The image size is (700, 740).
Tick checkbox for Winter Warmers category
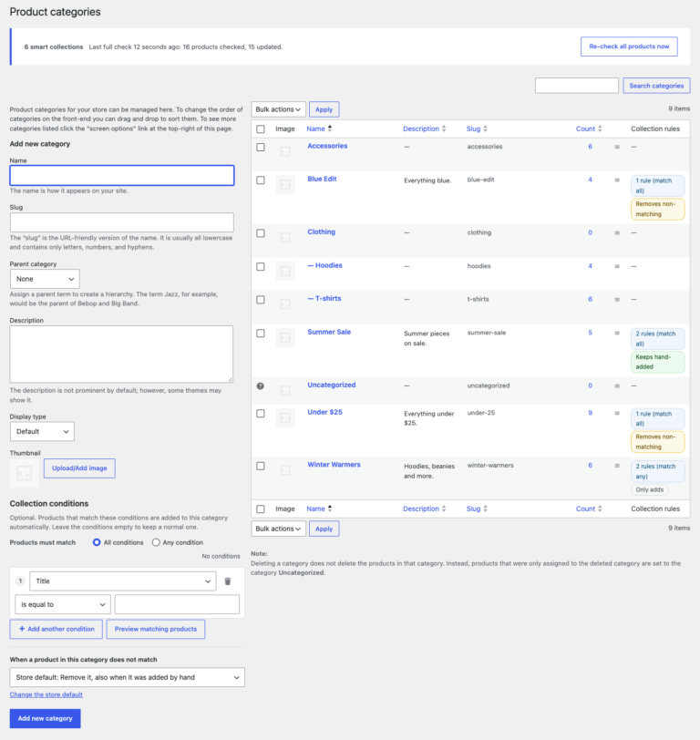click(x=261, y=467)
